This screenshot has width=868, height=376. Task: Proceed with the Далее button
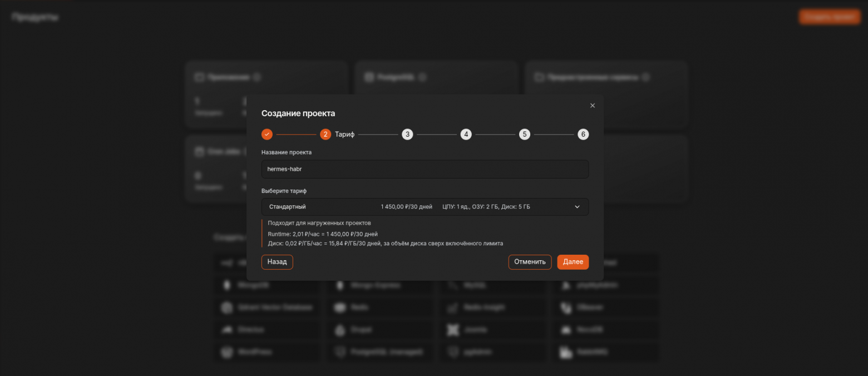pyautogui.click(x=573, y=262)
